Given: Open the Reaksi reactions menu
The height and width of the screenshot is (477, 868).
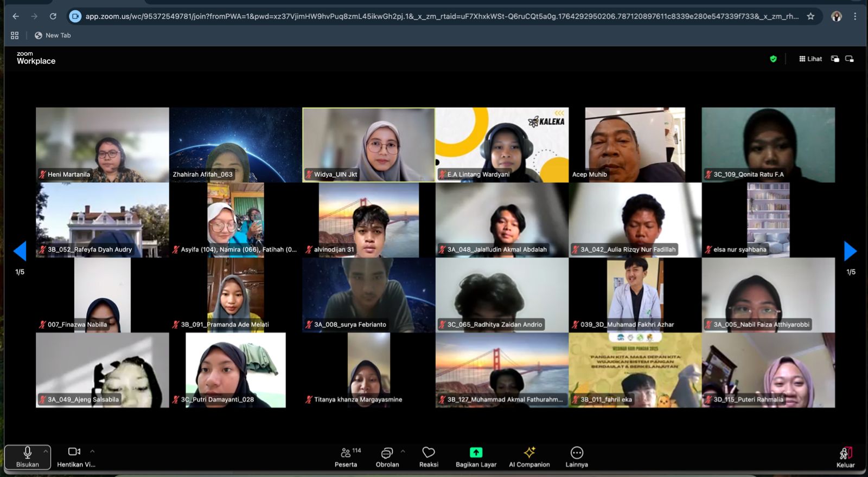Looking at the screenshot, I should click(429, 456).
